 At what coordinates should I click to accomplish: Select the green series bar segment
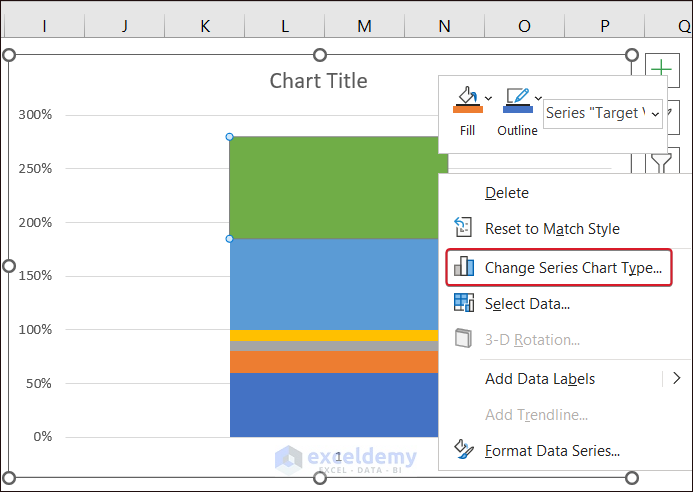click(x=330, y=187)
